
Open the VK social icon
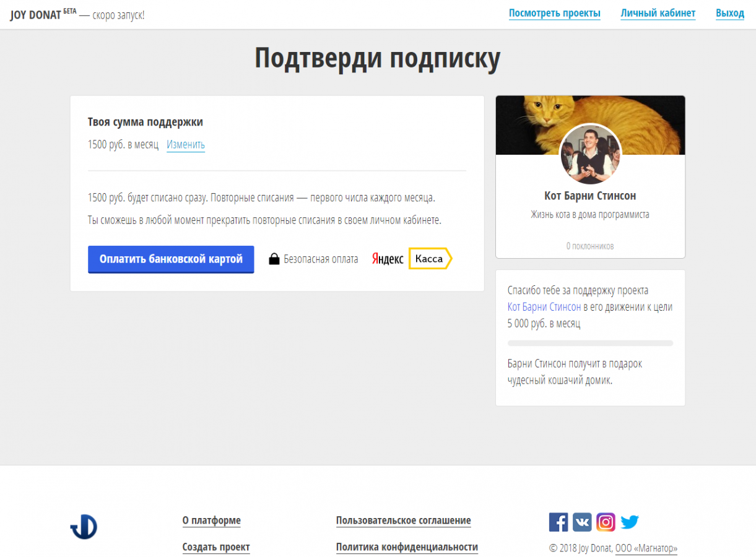[x=582, y=522]
